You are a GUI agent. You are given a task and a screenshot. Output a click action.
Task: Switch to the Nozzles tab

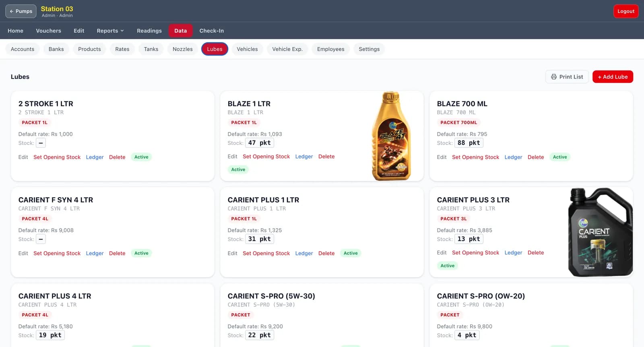[183, 49]
